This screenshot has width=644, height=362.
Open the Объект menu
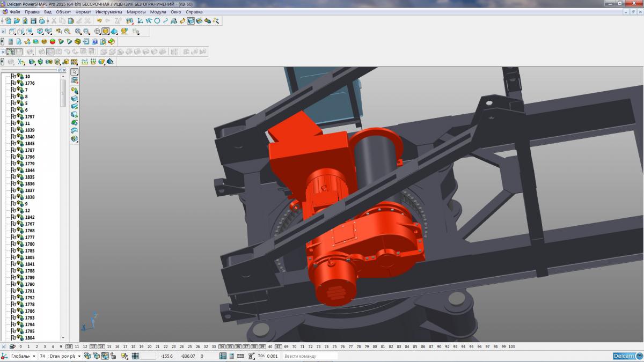coord(64,12)
